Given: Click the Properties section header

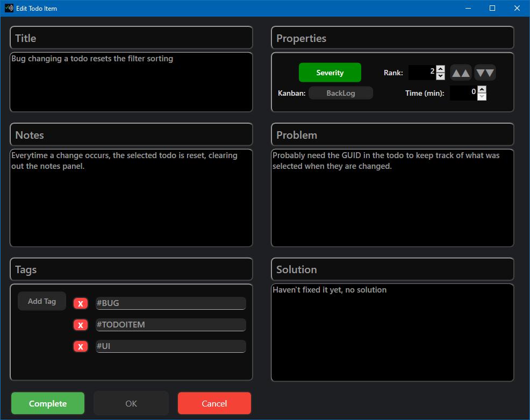Looking at the screenshot, I should [x=392, y=38].
